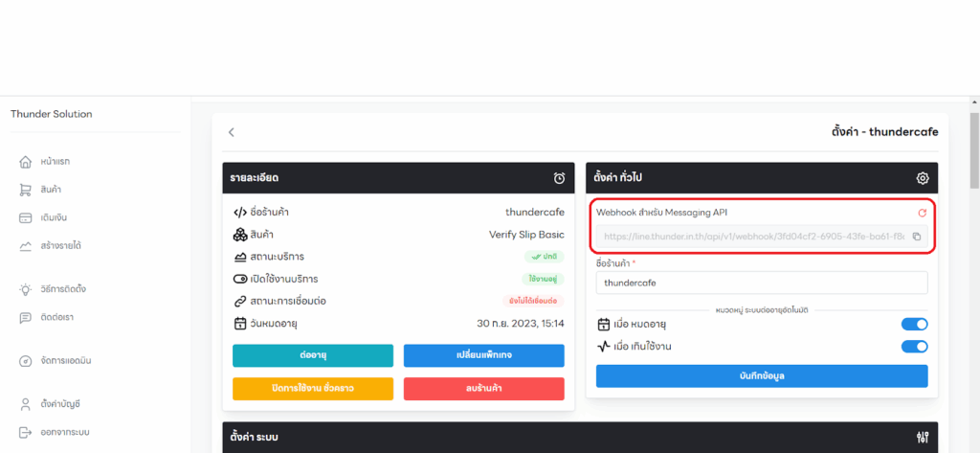Go to ติดต่อเรา in the sidebar
The image size is (980, 453).
pyautogui.click(x=56, y=317)
